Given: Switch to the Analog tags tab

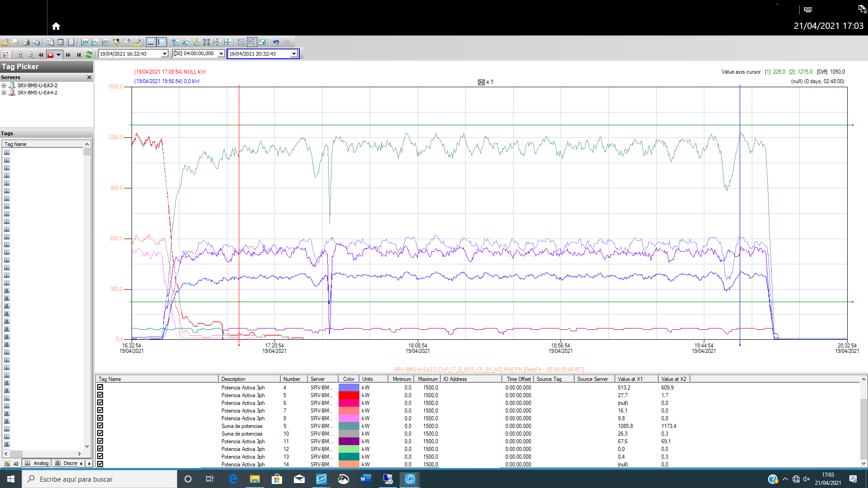Looking at the screenshot, I should click(37, 463).
